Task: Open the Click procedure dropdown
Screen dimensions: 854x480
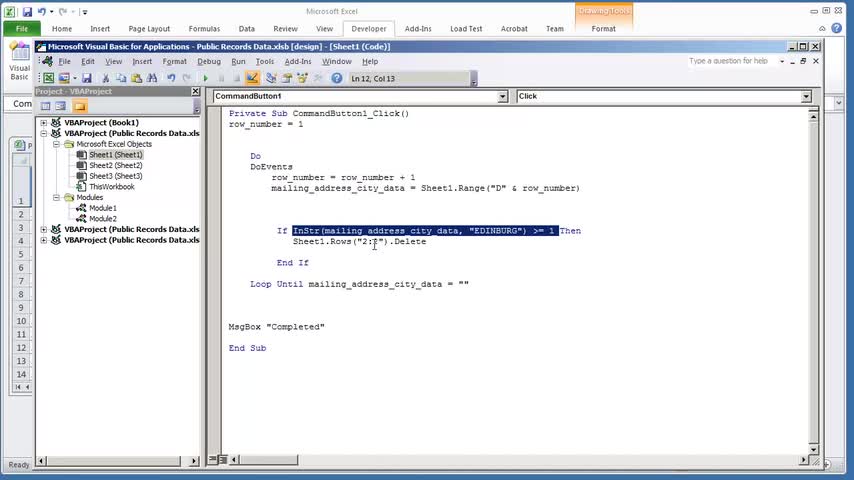Action: pos(806,96)
